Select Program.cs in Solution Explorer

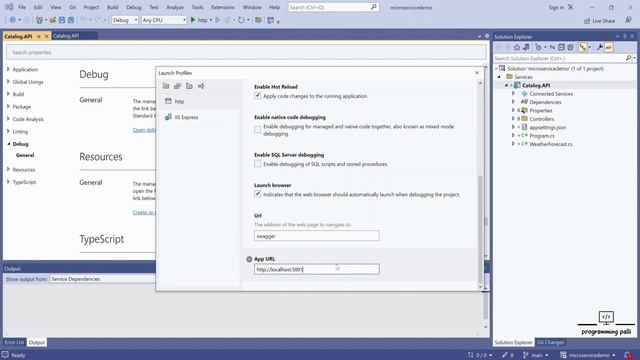[x=542, y=136]
